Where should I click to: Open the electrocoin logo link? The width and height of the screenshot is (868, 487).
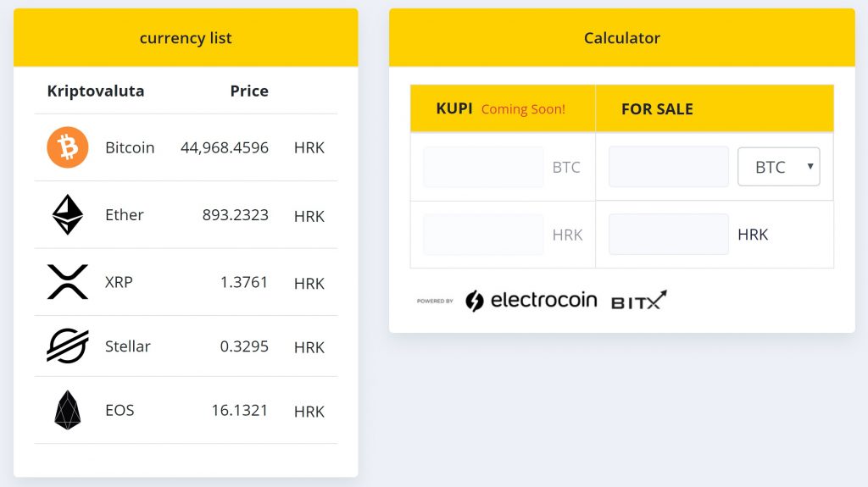point(531,301)
